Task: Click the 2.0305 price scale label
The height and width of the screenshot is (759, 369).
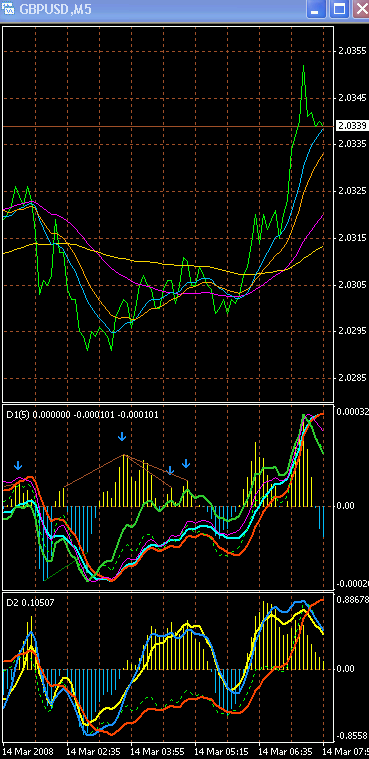Action: 352,285
